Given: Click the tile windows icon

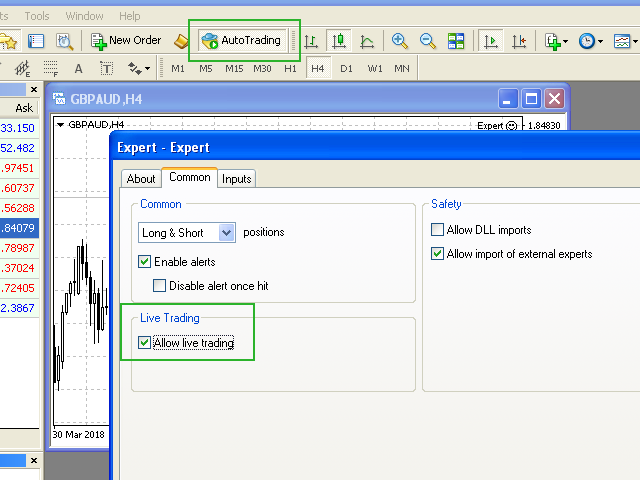Looking at the screenshot, I should point(456,41).
